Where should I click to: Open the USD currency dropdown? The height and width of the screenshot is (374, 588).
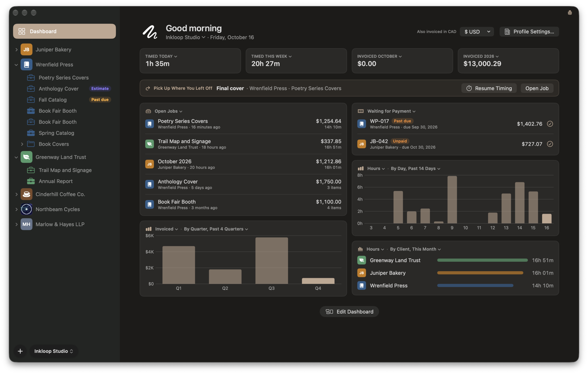pyautogui.click(x=477, y=32)
